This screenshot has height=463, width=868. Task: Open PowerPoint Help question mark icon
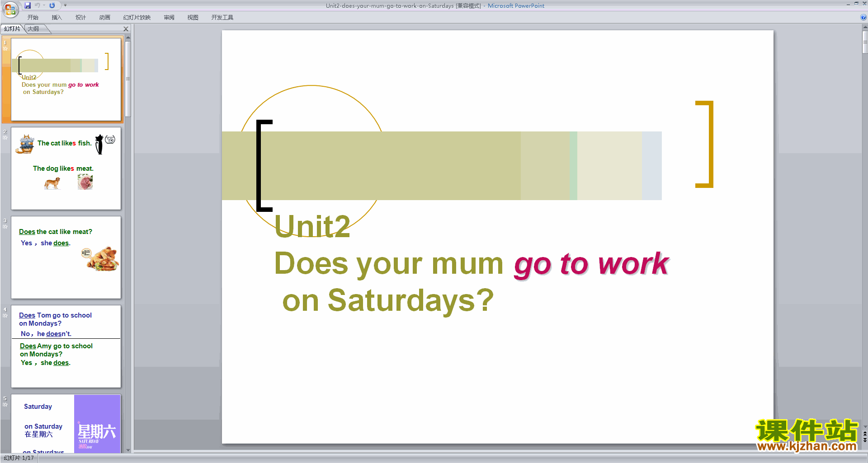[863, 17]
